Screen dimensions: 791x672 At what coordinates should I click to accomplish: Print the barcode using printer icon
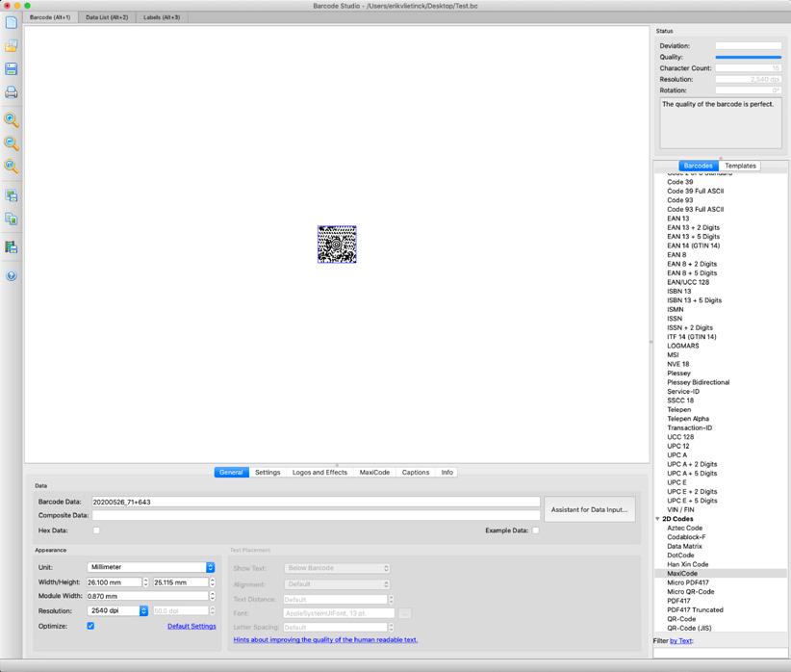(12, 92)
